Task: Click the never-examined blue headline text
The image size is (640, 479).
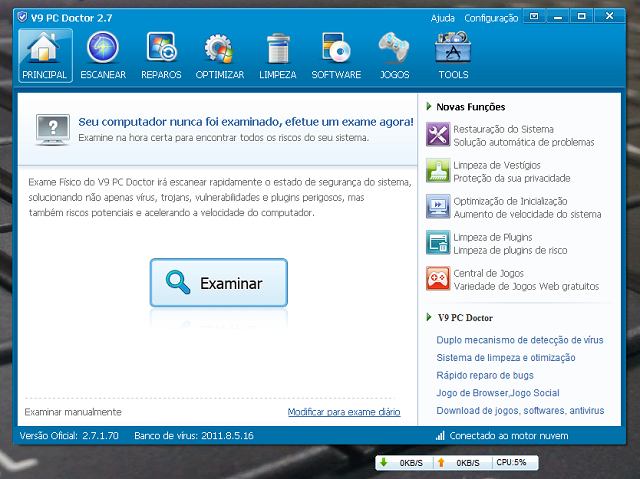Action: [246, 122]
